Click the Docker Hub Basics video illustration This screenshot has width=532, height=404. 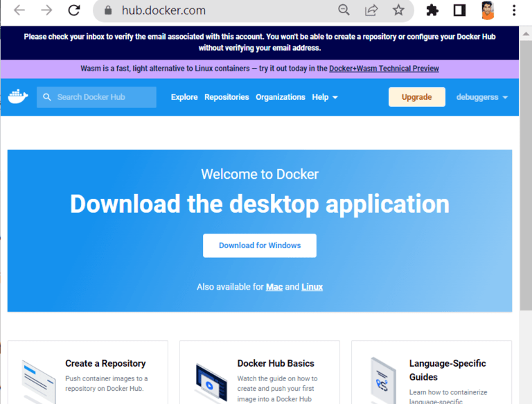pos(211,383)
